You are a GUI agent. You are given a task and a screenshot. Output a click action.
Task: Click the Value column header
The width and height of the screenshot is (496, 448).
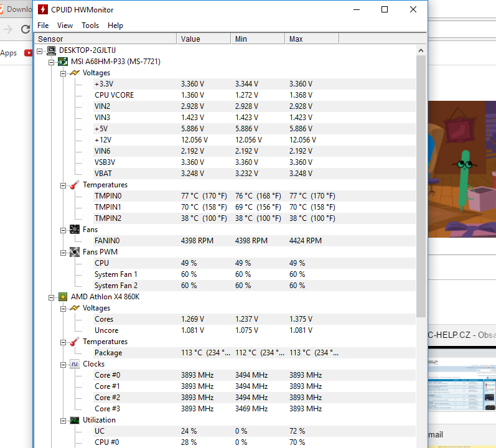(x=204, y=39)
